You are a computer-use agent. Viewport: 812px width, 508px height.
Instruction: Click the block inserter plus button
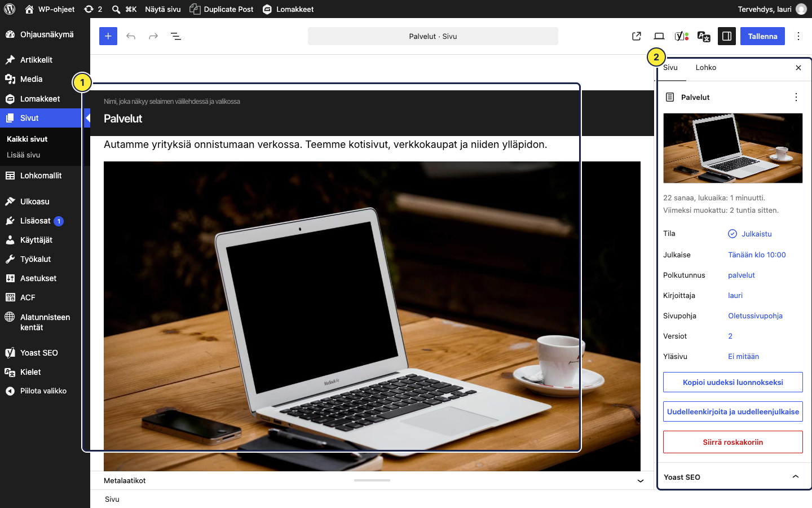(108, 36)
